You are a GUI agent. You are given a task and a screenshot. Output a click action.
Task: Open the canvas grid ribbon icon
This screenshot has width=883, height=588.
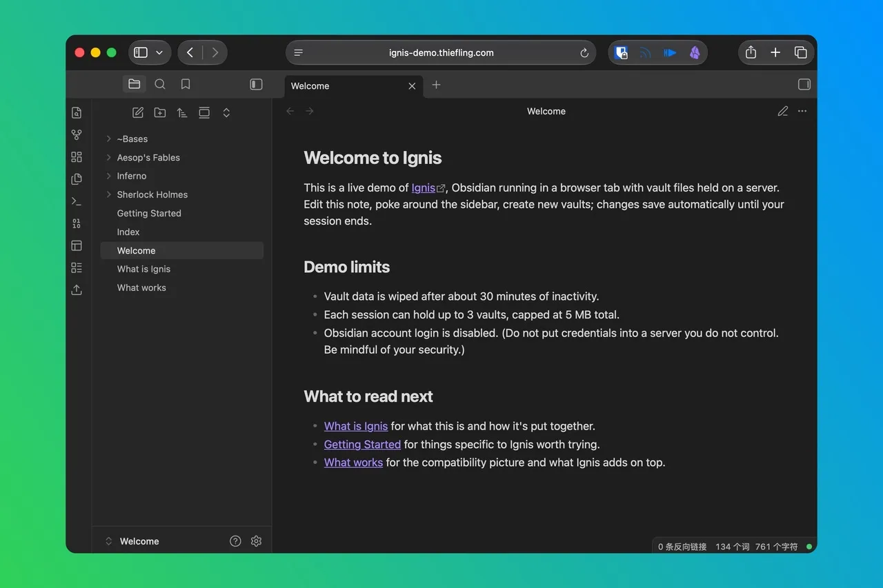(x=77, y=157)
